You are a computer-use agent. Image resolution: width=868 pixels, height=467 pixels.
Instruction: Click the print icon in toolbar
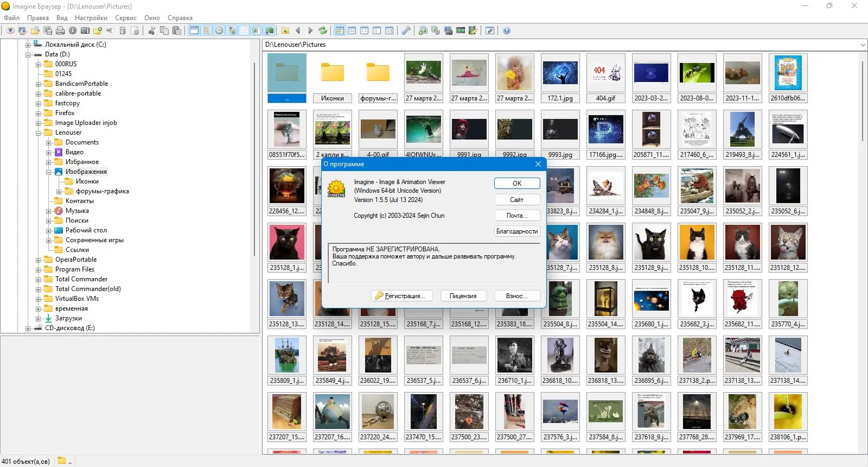[60, 30]
